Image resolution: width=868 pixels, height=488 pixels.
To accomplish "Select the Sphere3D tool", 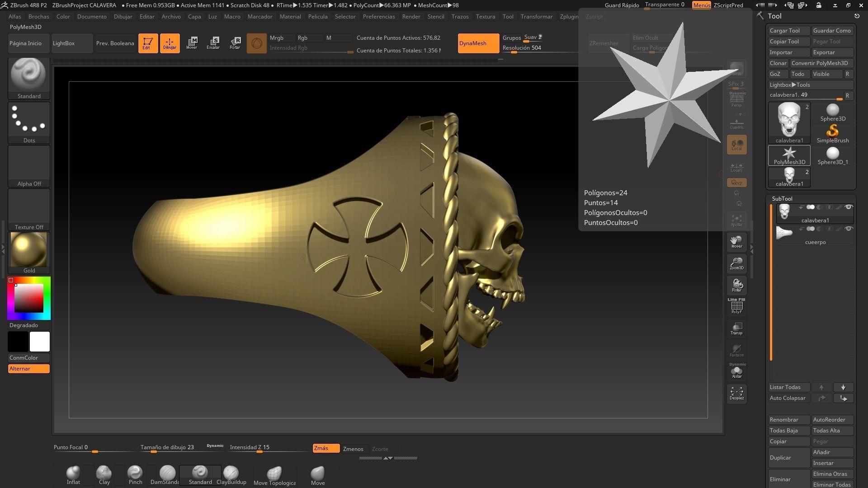I will tap(833, 113).
